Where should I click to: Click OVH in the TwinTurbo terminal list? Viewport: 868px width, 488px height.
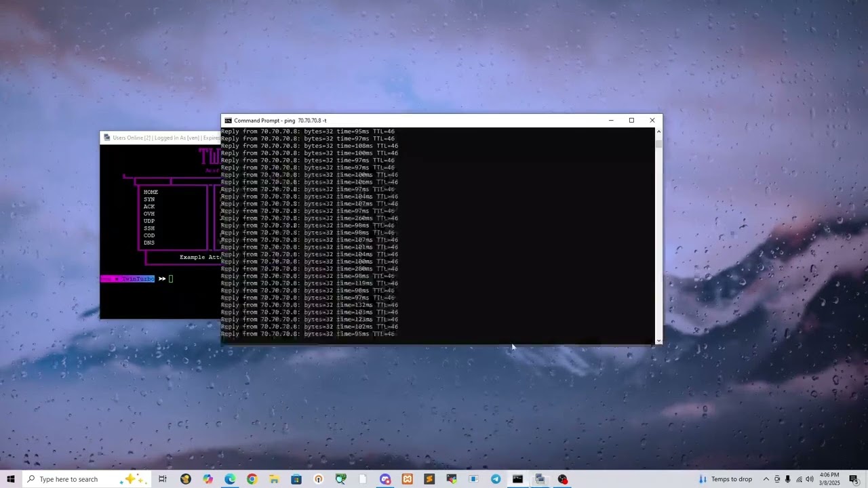[149, 214]
